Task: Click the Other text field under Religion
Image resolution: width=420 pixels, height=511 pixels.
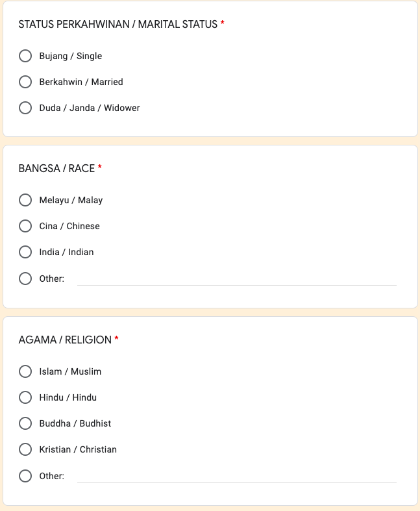Action: (x=236, y=476)
